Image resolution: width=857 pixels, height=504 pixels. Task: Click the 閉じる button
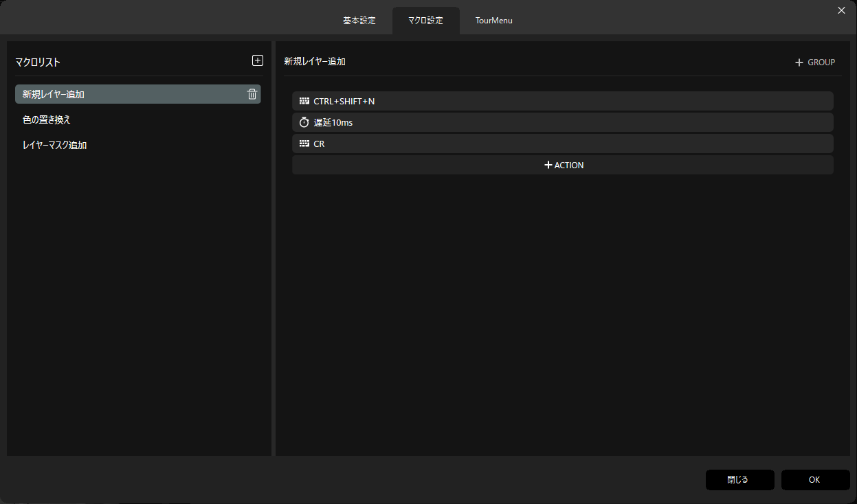pyautogui.click(x=740, y=480)
